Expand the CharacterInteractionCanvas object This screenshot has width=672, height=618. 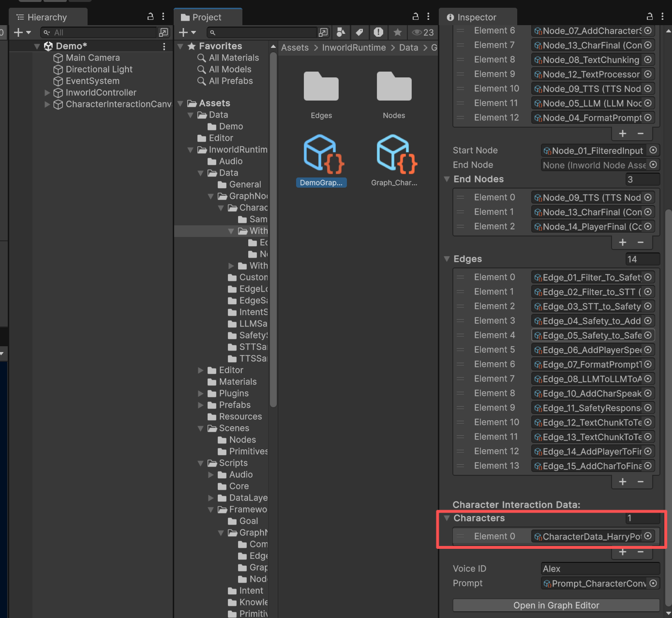pos(47,104)
